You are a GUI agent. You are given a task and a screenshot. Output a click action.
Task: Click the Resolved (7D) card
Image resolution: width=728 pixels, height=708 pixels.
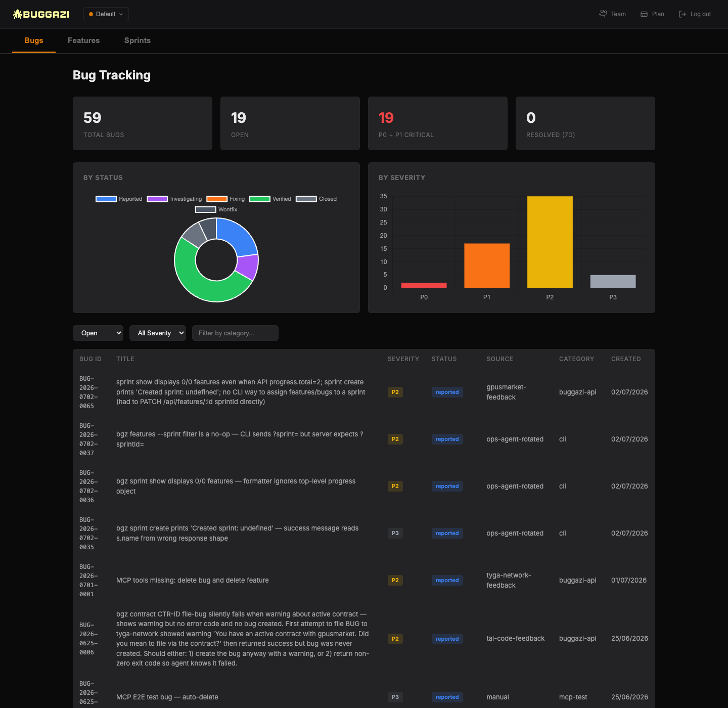pyautogui.click(x=585, y=123)
